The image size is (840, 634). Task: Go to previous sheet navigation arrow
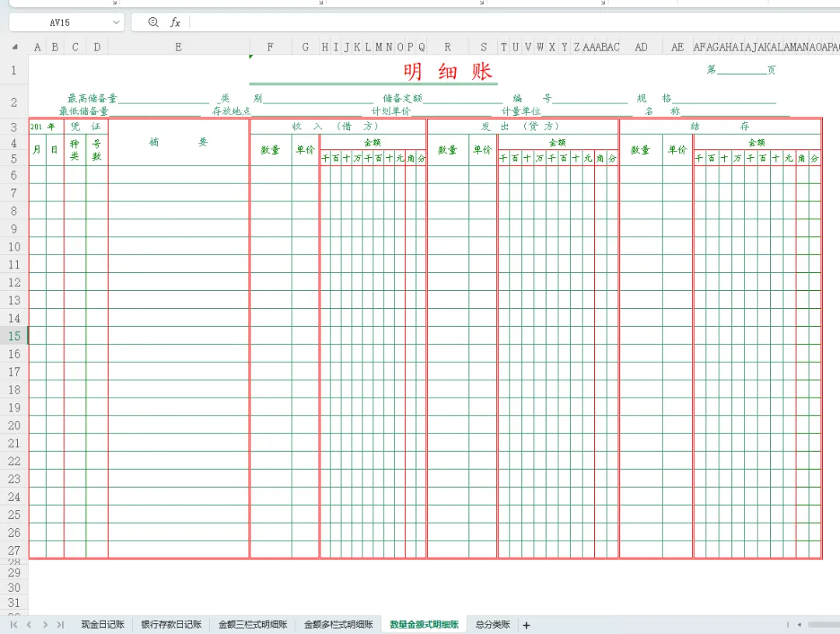click(29, 625)
